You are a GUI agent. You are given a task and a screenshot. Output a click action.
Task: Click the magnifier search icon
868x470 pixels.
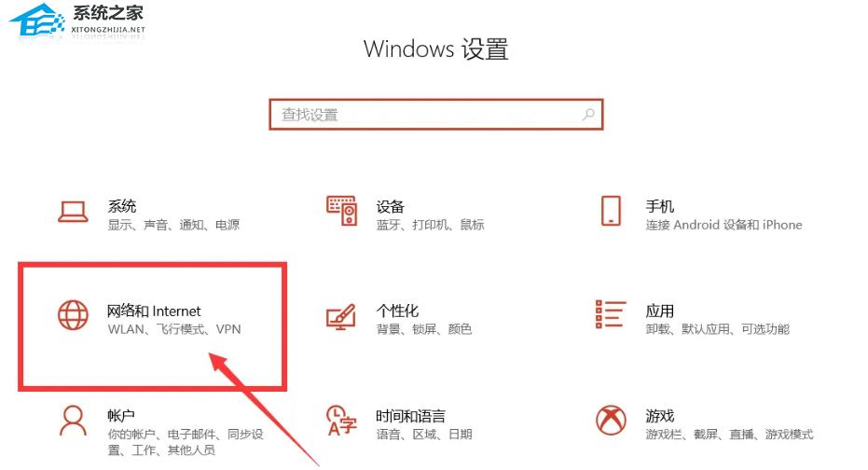click(x=588, y=115)
